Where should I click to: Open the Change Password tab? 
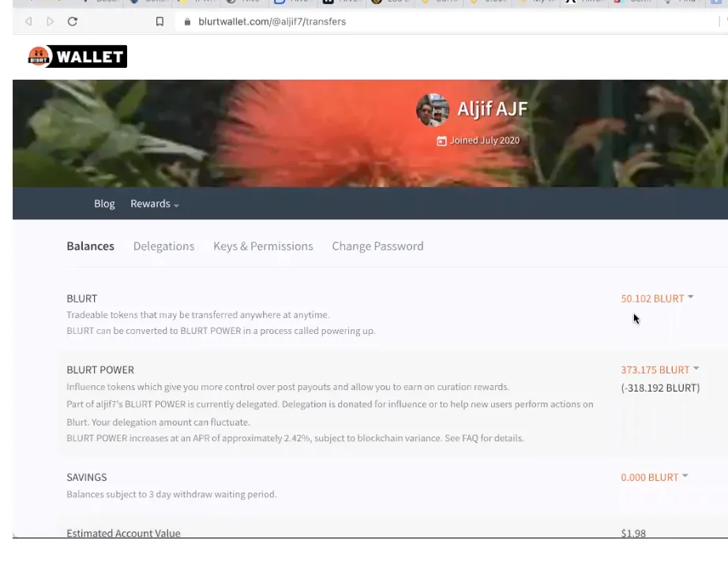click(x=377, y=246)
